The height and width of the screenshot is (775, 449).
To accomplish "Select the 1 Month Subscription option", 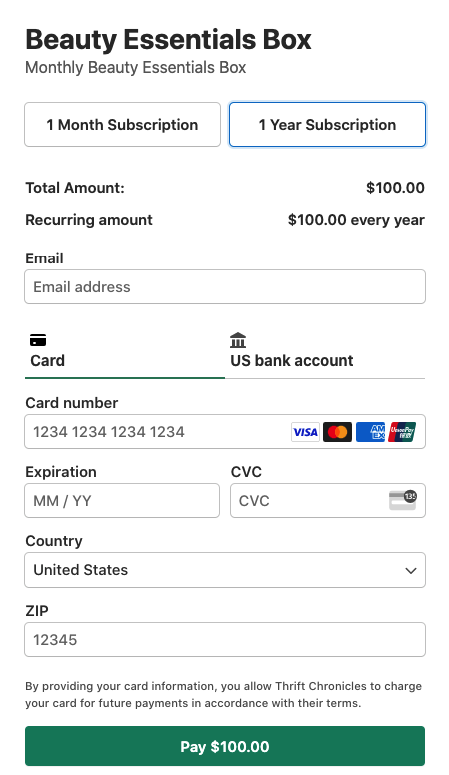I will [x=123, y=125].
